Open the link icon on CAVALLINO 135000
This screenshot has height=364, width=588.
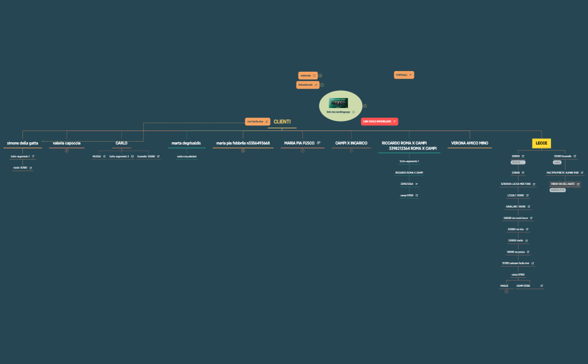coord(529,207)
